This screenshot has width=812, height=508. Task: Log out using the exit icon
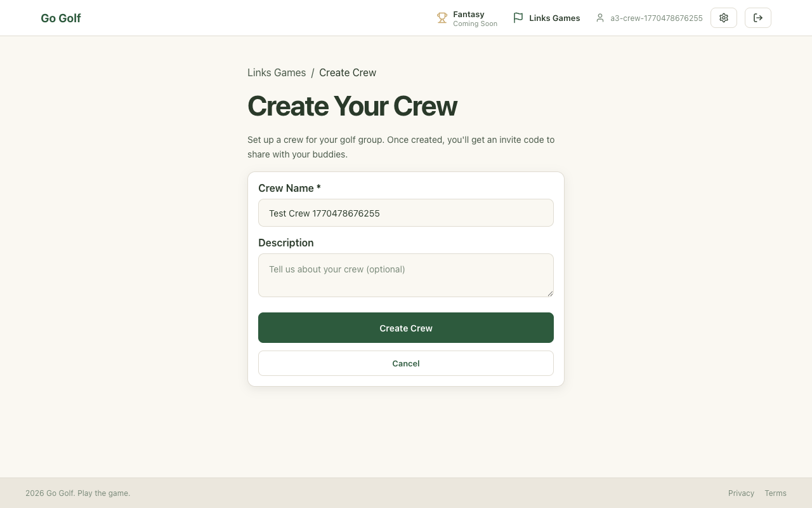(758, 18)
